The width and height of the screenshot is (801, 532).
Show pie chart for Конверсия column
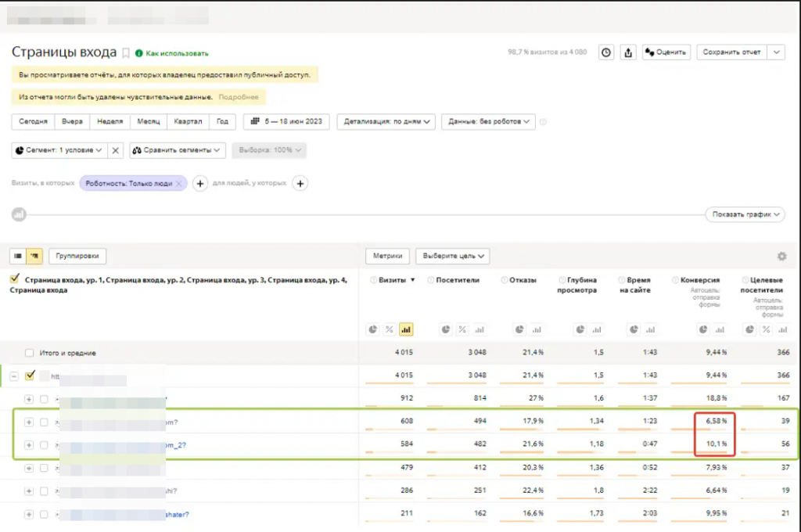tap(703, 329)
